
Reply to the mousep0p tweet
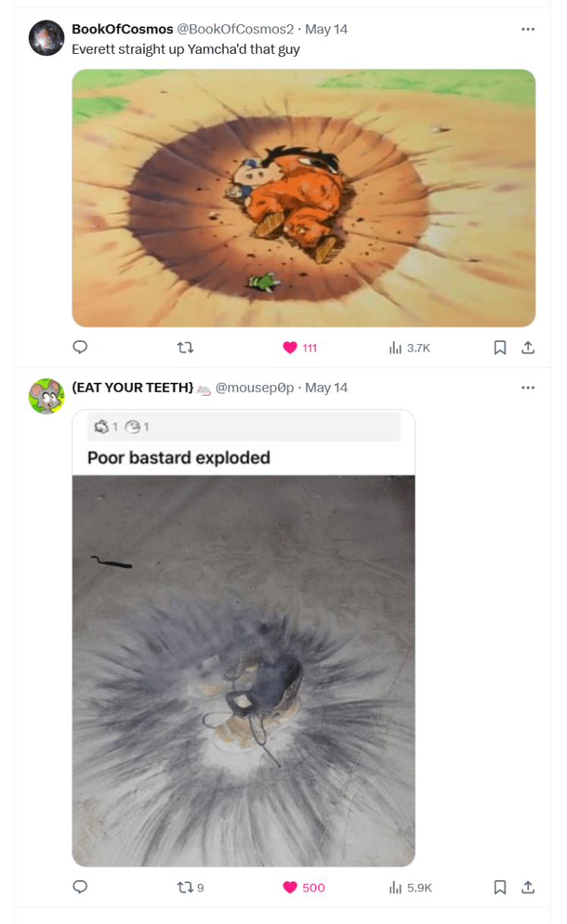(x=80, y=888)
